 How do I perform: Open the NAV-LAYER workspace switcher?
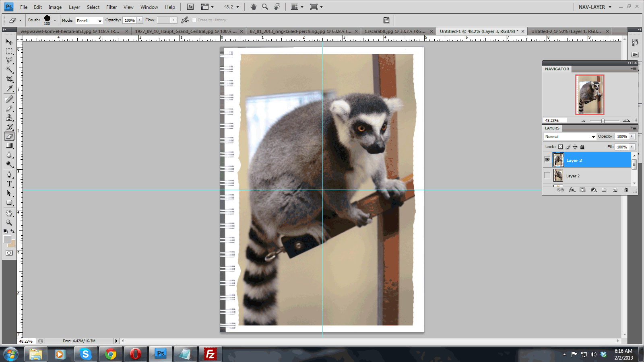coord(595,7)
